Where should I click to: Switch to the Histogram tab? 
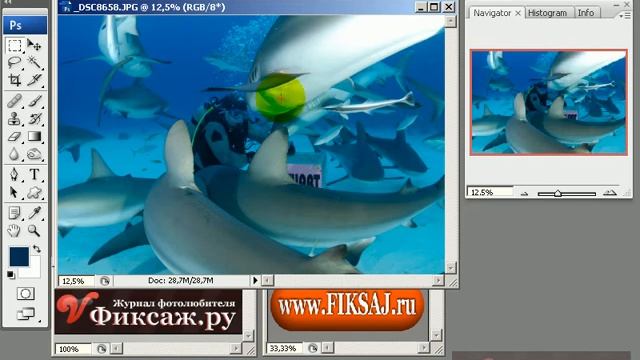pyautogui.click(x=547, y=13)
